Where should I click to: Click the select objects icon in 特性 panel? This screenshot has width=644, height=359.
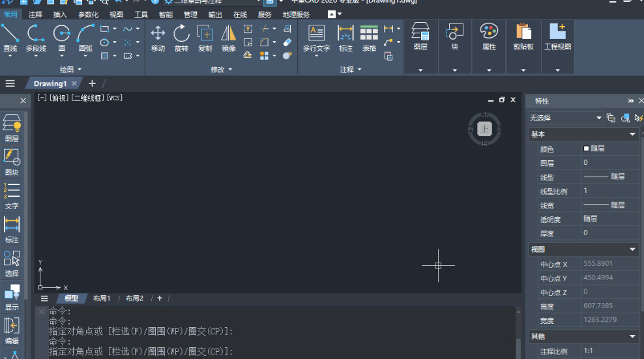[625, 118]
